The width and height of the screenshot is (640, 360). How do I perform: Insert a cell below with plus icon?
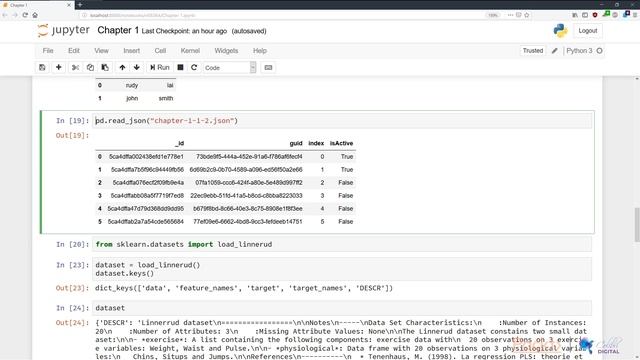pyautogui.click(x=58, y=67)
